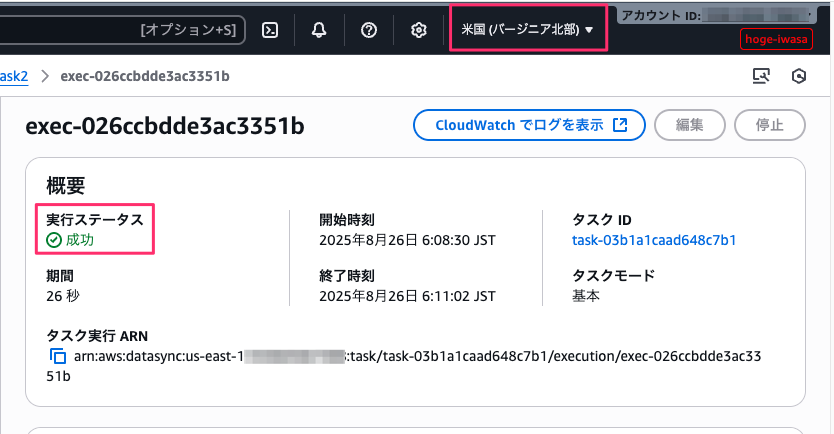Open task-03b1a1caad648c7b1 link
This screenshot has height=434, width=834.
click(654, 240)
